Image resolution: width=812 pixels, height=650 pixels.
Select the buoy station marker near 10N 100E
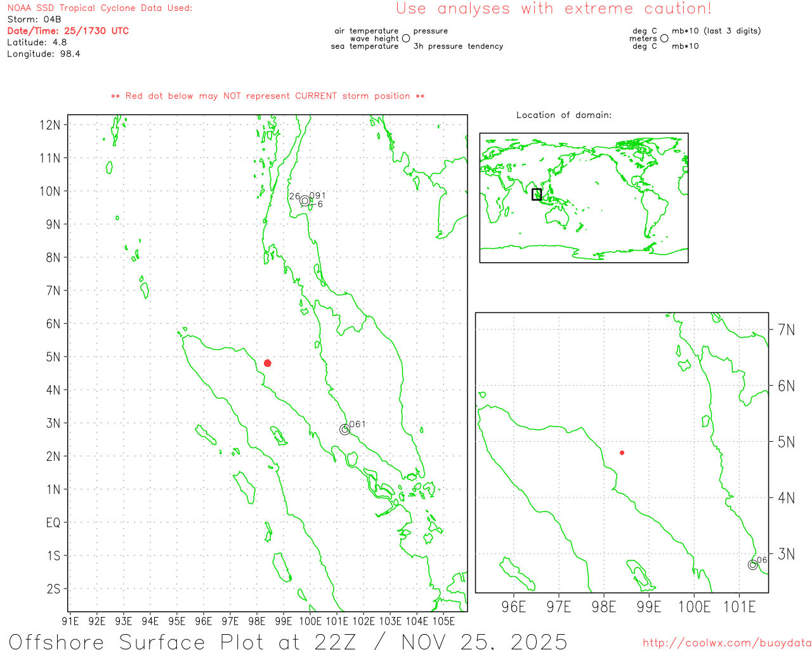[305, 201]
